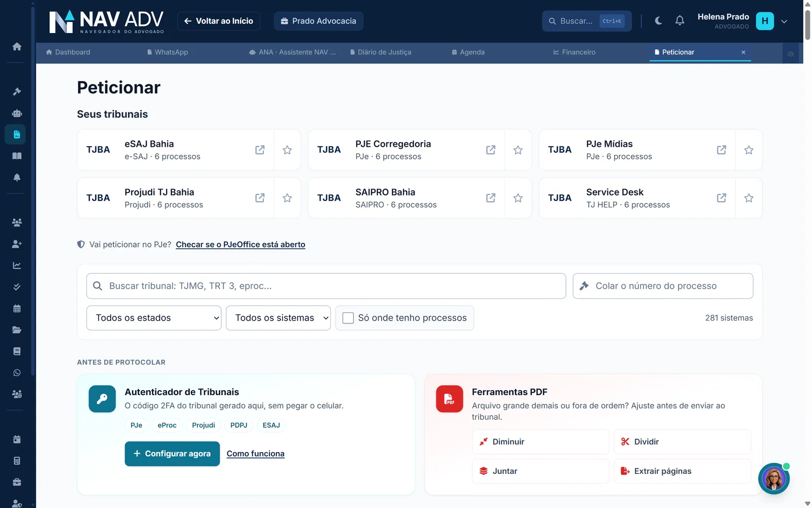Image resolution: width=812 pixels, height=508 pixels.
Task: Open the WhatsApp icon in the sidebar
Action: (x=17, y=372)
